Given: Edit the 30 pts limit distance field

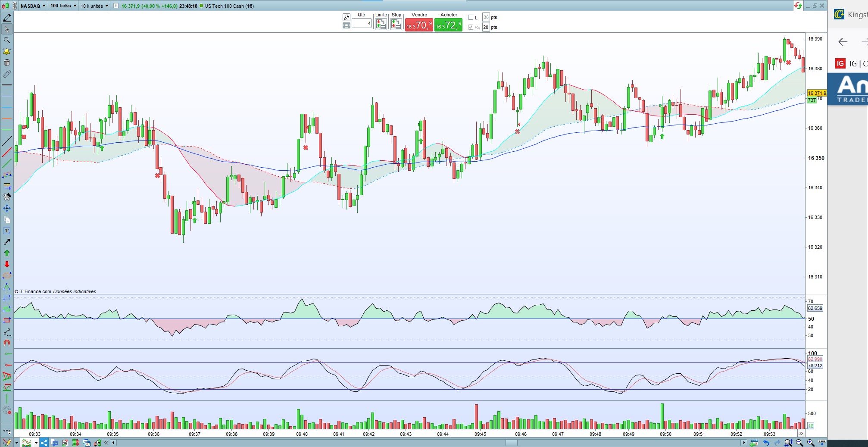Looking at the screenshot, I should coord(486,17).
